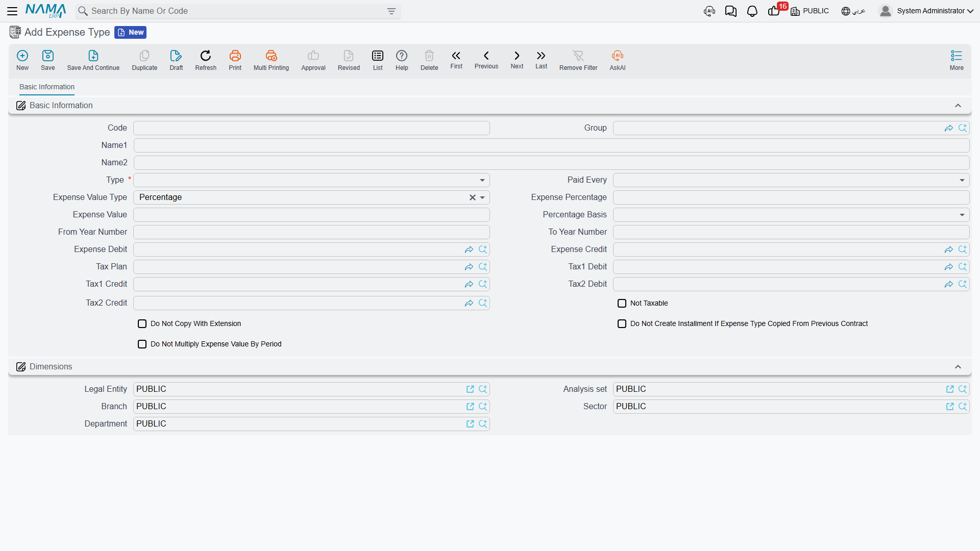980x551 pixels.
Task: Open the More toolbar options
Action: pyautogui.click(x=957, y=60)
